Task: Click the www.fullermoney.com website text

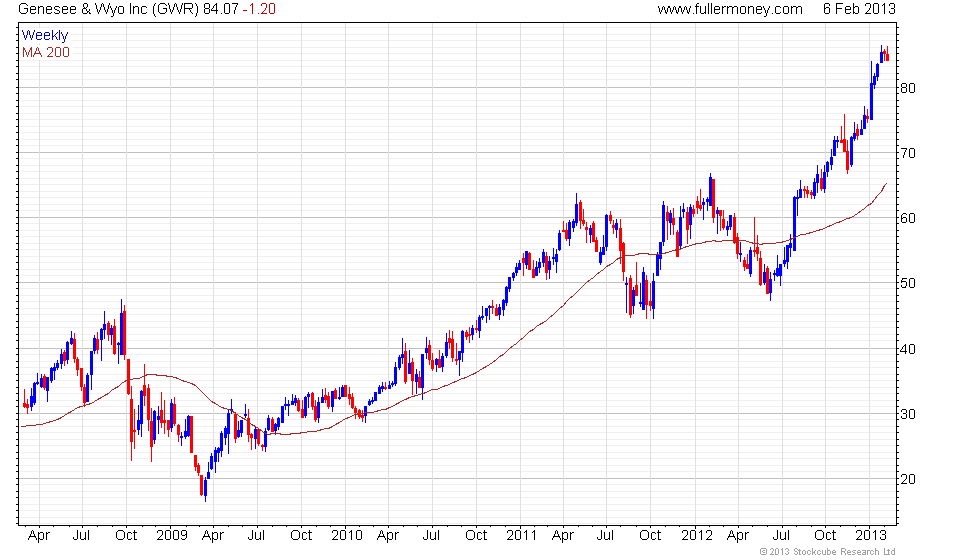Action: point(730,9)
